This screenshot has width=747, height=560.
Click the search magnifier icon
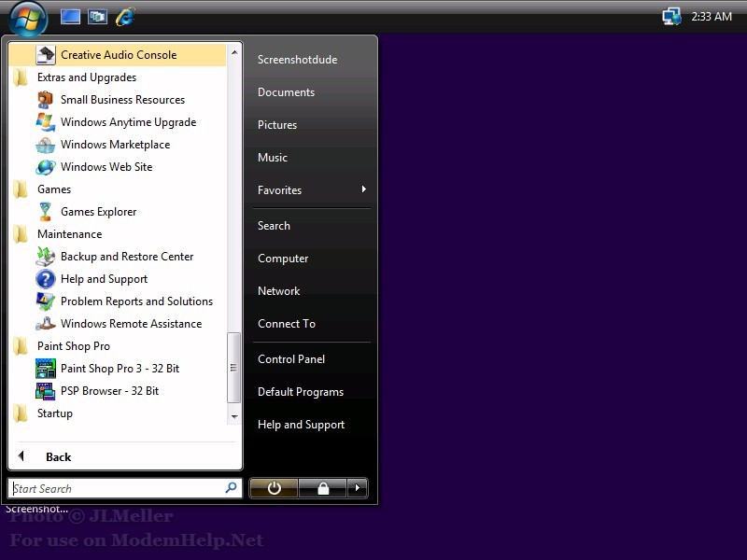[231, 487]
